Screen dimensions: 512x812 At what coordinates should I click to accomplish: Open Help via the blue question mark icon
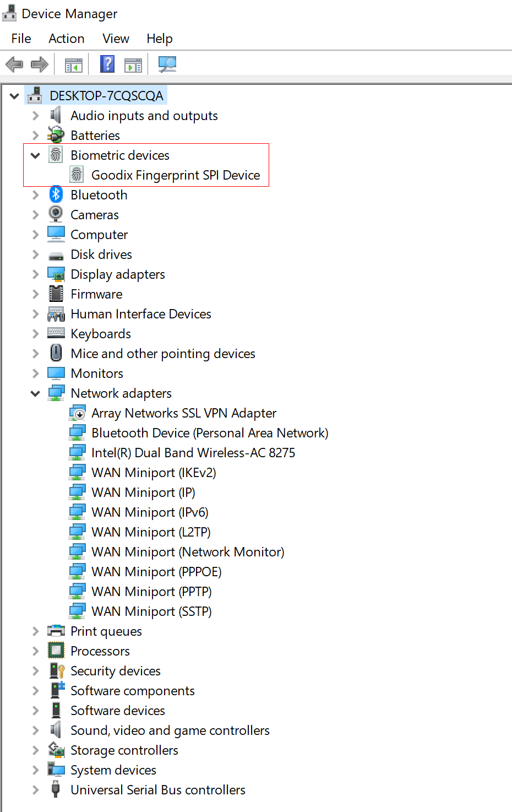tap(107, 64)
